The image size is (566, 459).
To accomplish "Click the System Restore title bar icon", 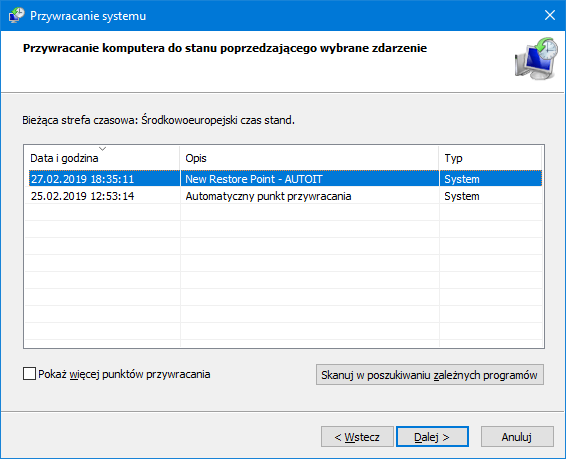I will tap(17, 15).
